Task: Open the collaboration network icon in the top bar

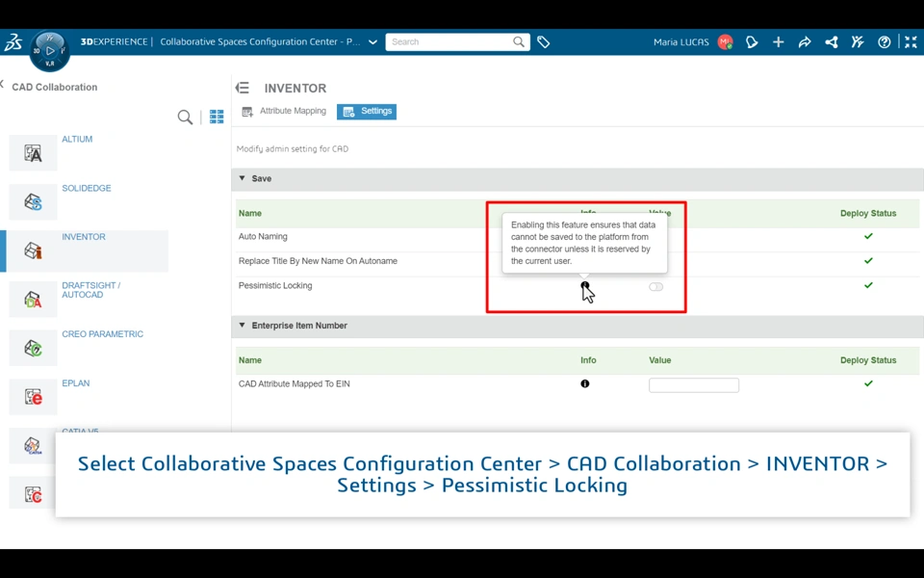Action: (x=832, y=41)
